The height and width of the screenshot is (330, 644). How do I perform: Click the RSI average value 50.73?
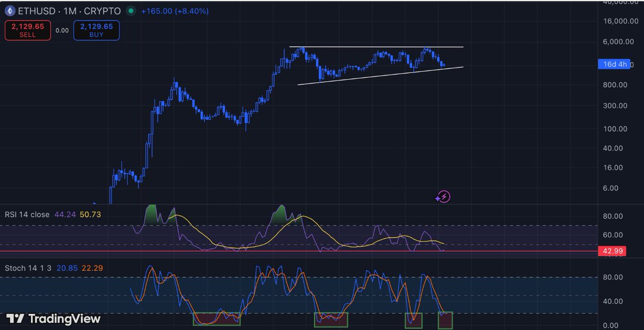tap(90, 214)
